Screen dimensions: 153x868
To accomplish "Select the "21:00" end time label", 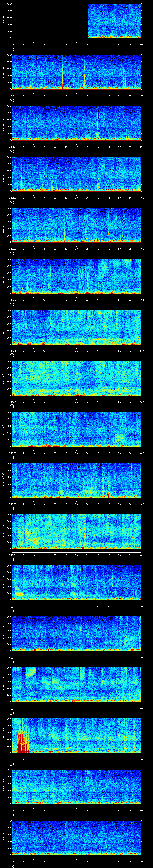I will click(141, 606).
